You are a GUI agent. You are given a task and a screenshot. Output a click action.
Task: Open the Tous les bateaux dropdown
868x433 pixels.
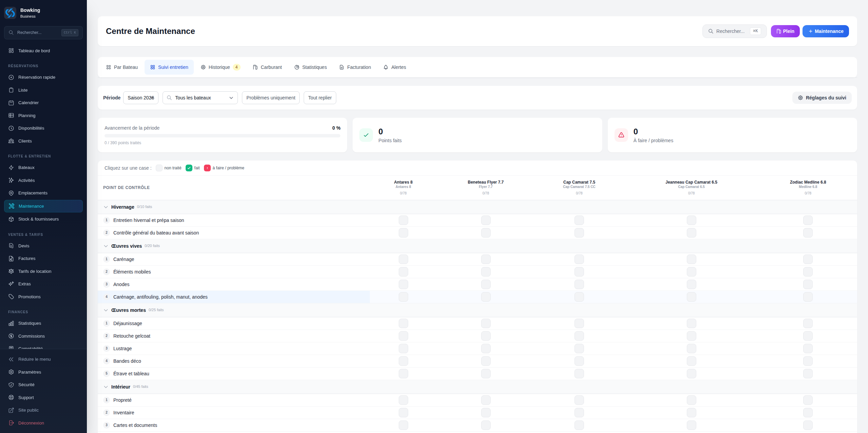[x=200, y=98]
